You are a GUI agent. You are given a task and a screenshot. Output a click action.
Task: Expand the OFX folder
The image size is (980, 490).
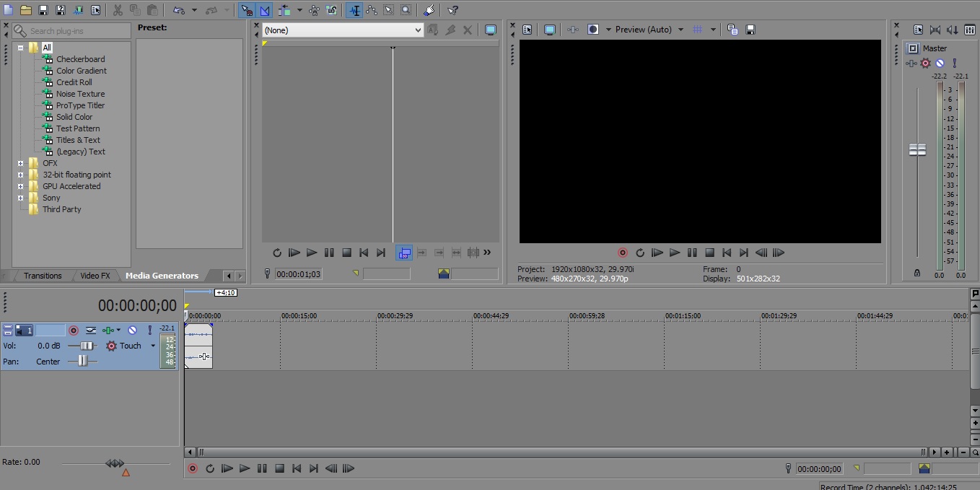coord(21,163)
